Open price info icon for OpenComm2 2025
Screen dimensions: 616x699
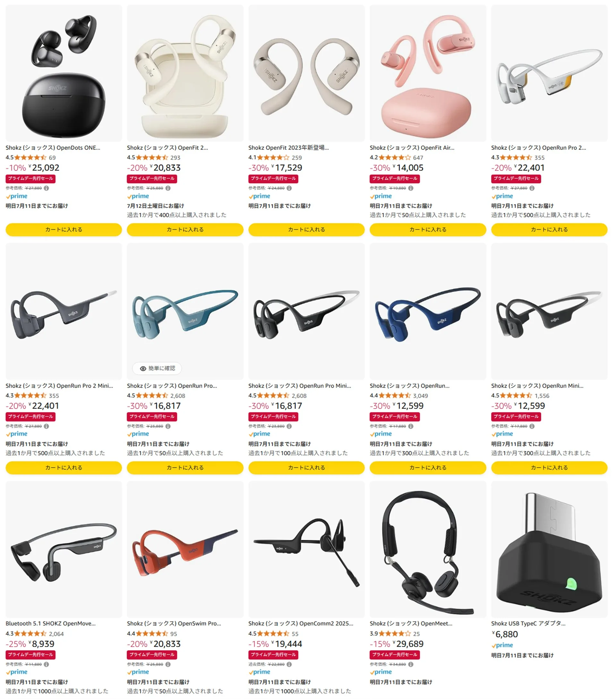tap(289, 664)
